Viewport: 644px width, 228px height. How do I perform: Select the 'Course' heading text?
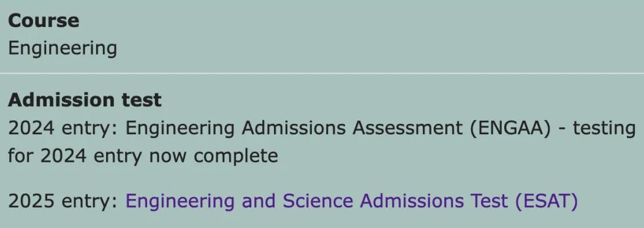pos(44,21)
